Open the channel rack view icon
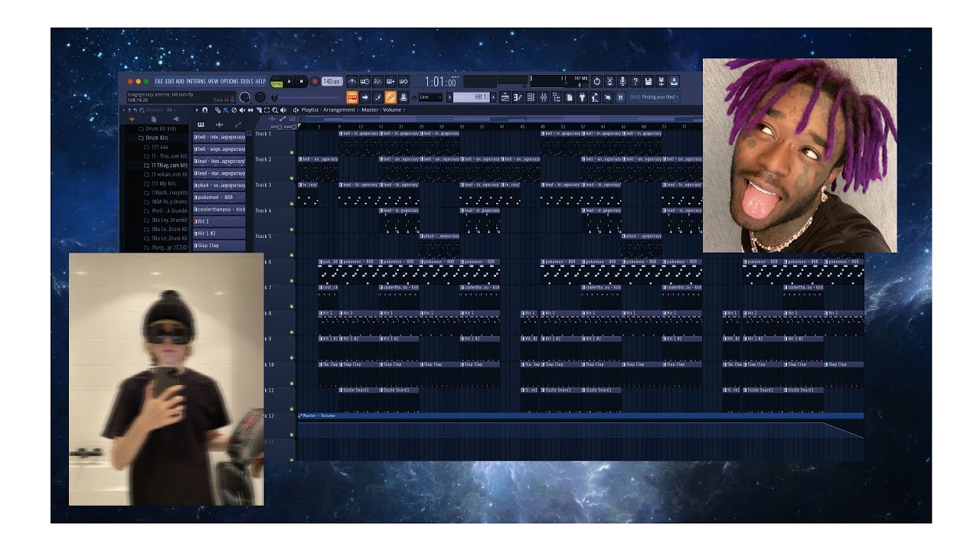The height and width of the screenshot is (551, 980). click(x=531, y=97)
